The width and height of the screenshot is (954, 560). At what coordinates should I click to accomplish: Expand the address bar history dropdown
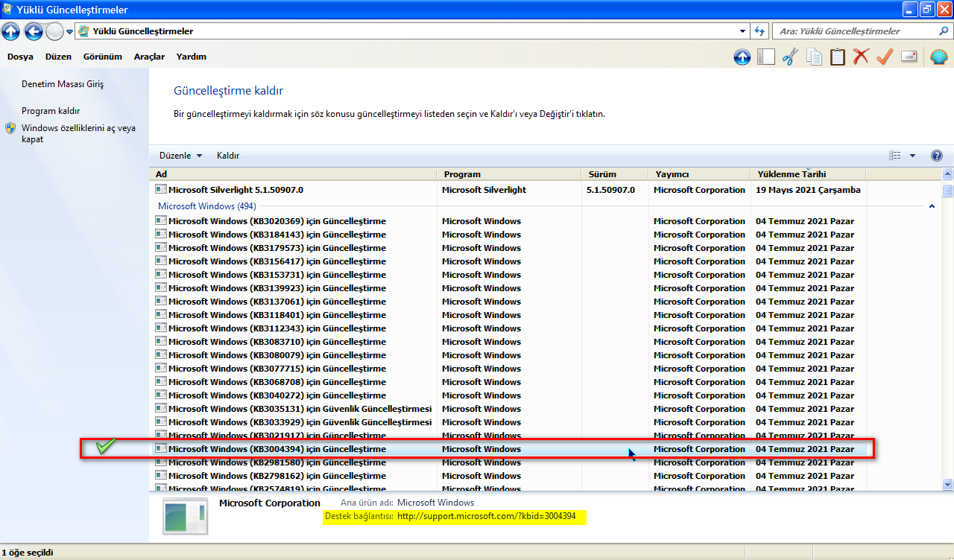(x=742, y=31)
